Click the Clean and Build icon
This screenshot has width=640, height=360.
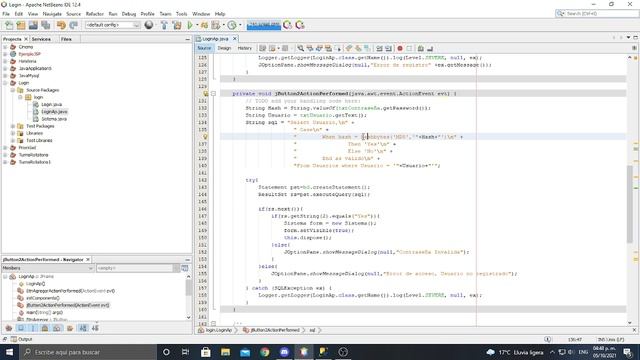(177, 25)
